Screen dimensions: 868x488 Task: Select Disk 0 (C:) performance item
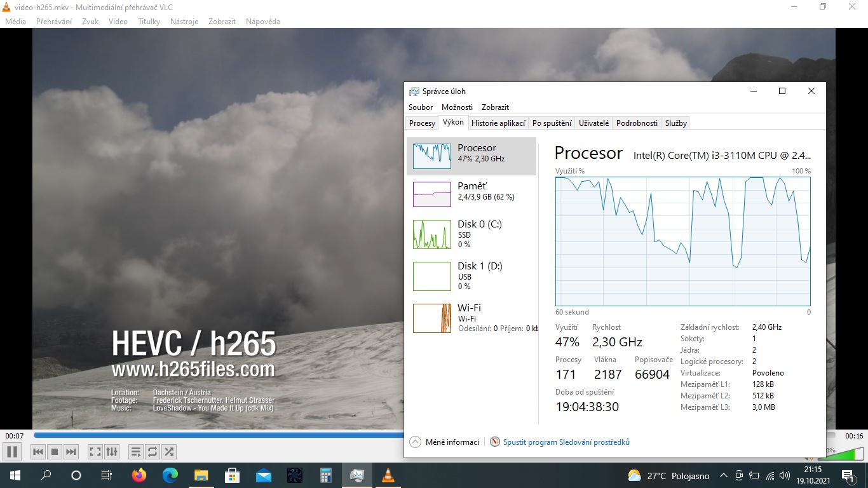tap(471, 234)
